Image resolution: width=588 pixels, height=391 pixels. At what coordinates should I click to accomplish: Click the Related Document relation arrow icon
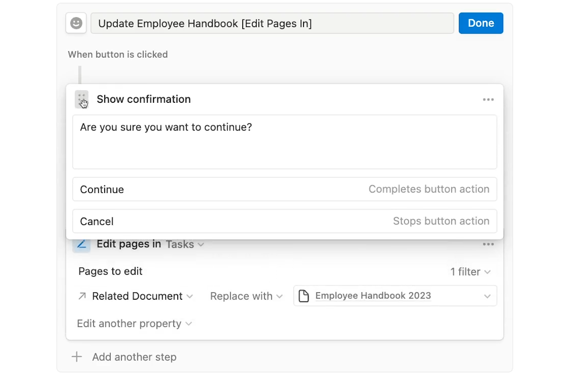click(x=82, y=296)
